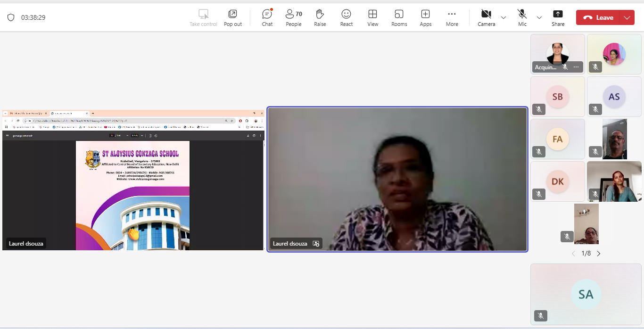Screen dimensions: 644x329
Task: Select the DK participant tile
Action: click(x=558, y=181)
